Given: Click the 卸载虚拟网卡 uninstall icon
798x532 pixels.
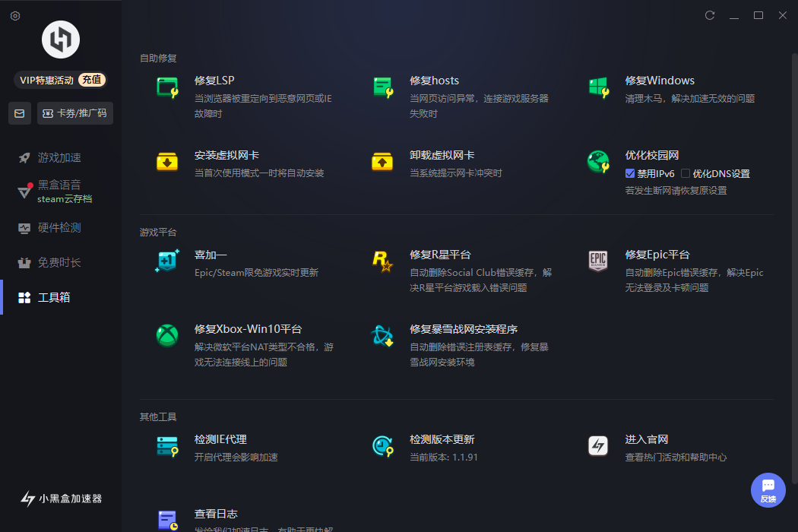Looking at the screenshot, I should tap(382, 162).
